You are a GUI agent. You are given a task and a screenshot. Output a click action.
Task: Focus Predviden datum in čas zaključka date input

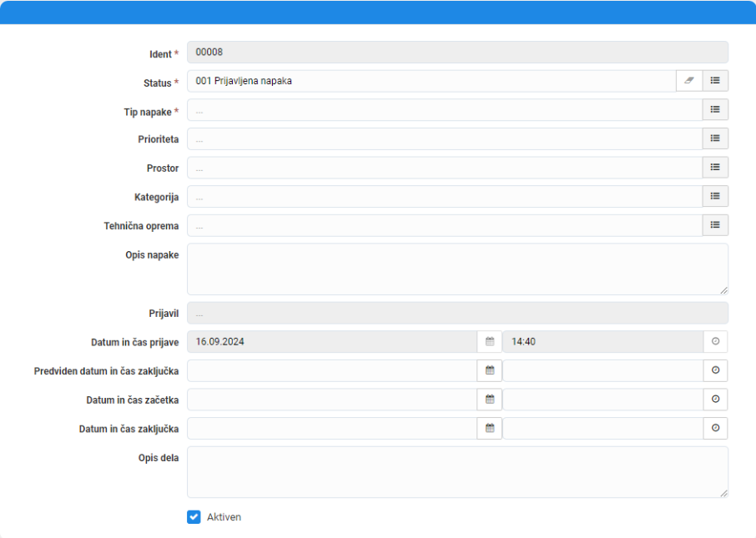(x=332, y=370)
